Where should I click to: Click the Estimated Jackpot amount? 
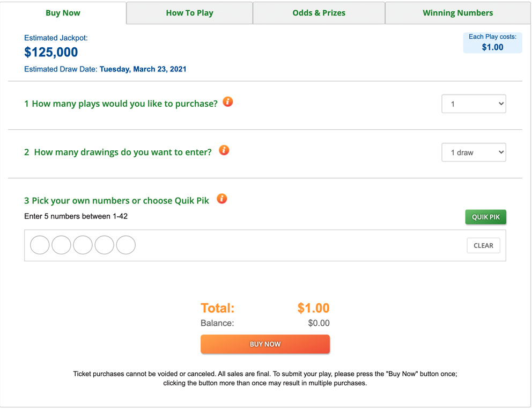coord(51,52)
